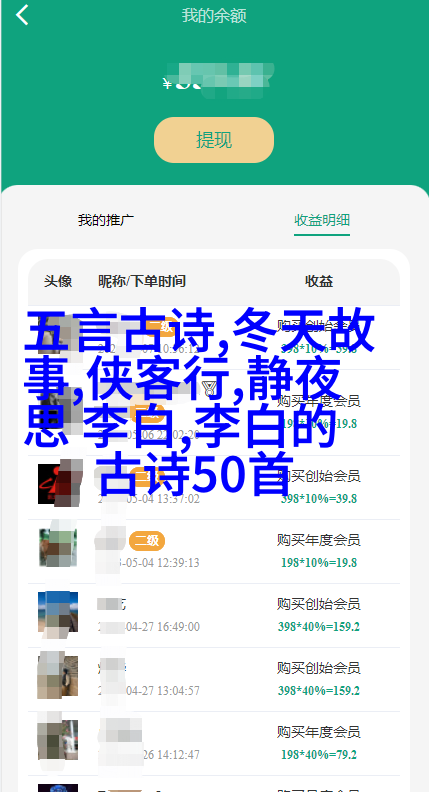429x792 pixels.
Task: Select the 收益明细 tab
Action: (322, 220)
